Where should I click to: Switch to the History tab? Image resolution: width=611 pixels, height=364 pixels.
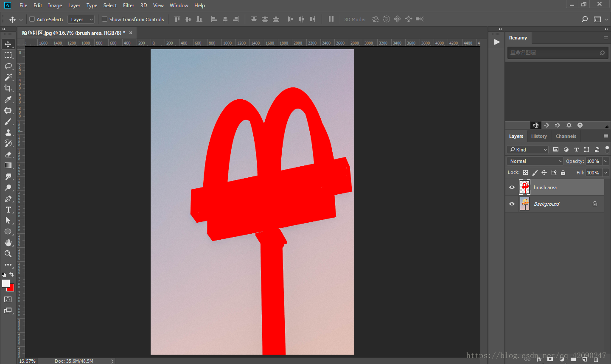[x=539, y=136]
